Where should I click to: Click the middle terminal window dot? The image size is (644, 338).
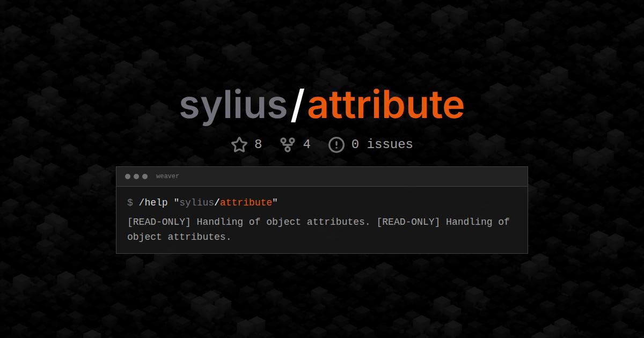pos(136,177)
